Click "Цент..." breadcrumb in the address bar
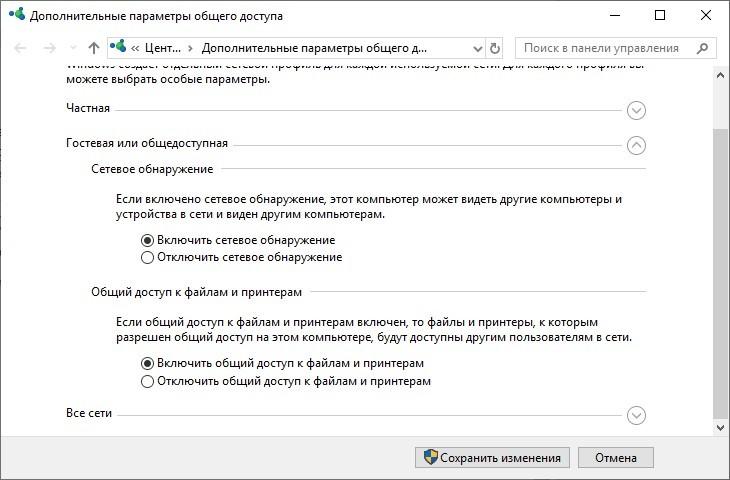730x480 pixels. [x=162, y=48]
